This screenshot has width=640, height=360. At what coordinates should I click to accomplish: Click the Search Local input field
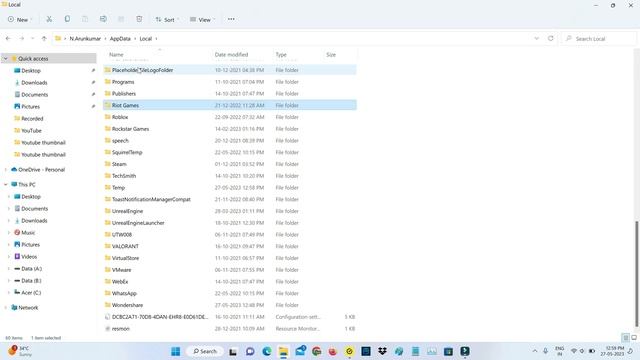[x=598, y=39]
